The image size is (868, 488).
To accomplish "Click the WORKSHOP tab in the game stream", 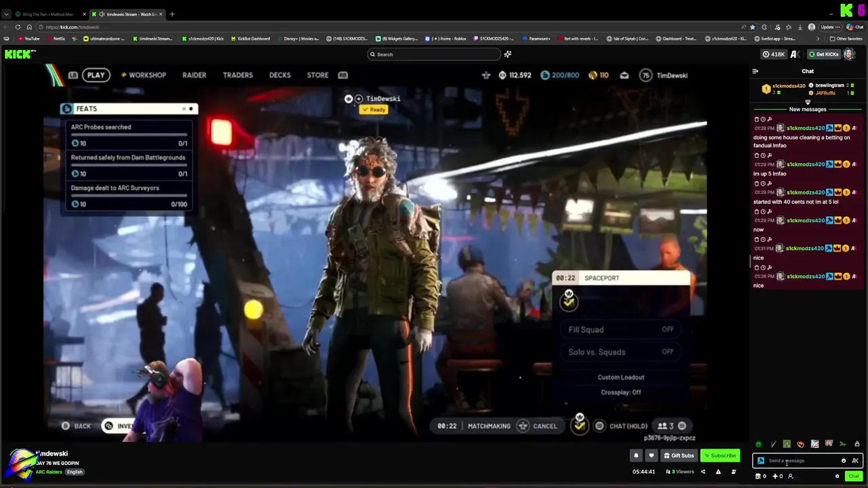I will [x=143, y=75].
